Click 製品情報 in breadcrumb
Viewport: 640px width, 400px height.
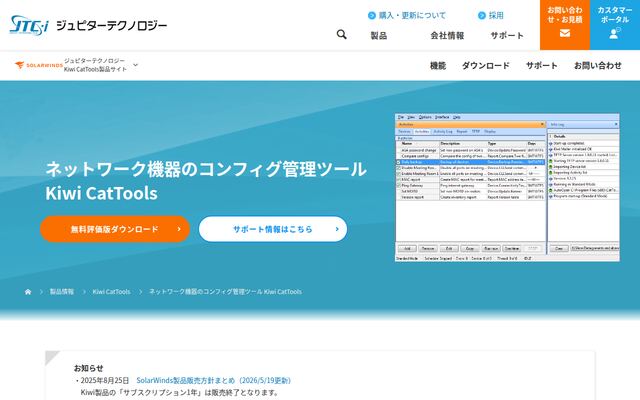62,291
